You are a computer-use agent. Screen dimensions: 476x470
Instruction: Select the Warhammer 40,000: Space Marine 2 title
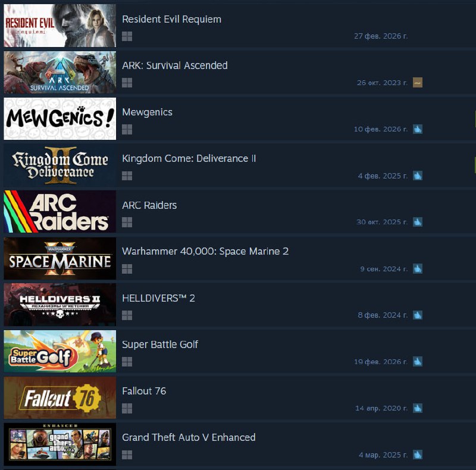pos(205,252)
